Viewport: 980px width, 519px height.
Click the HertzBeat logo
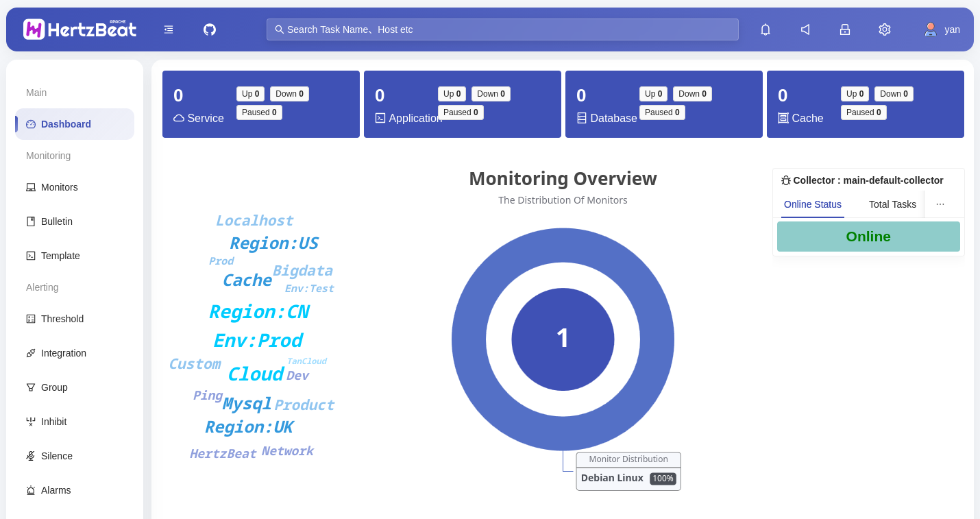pyautogui.click(x=79, y=29)
